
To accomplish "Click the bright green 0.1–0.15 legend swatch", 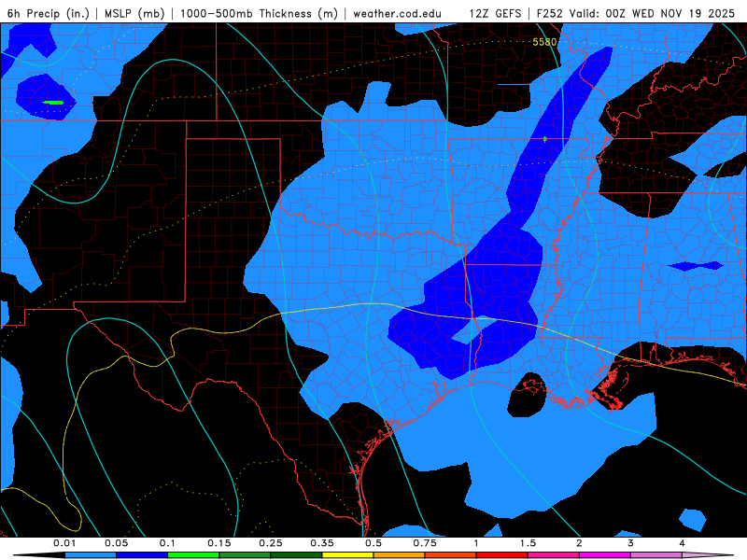I will 193,555.
